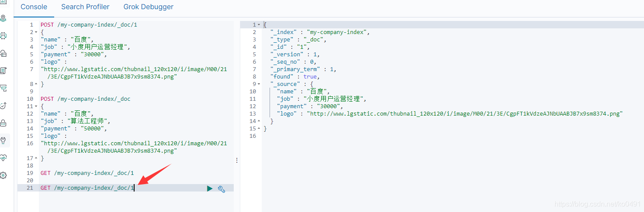Click the "_version" : 1 output line
Viewport: 644px width, 212px height.
click(x=295, y=55)
